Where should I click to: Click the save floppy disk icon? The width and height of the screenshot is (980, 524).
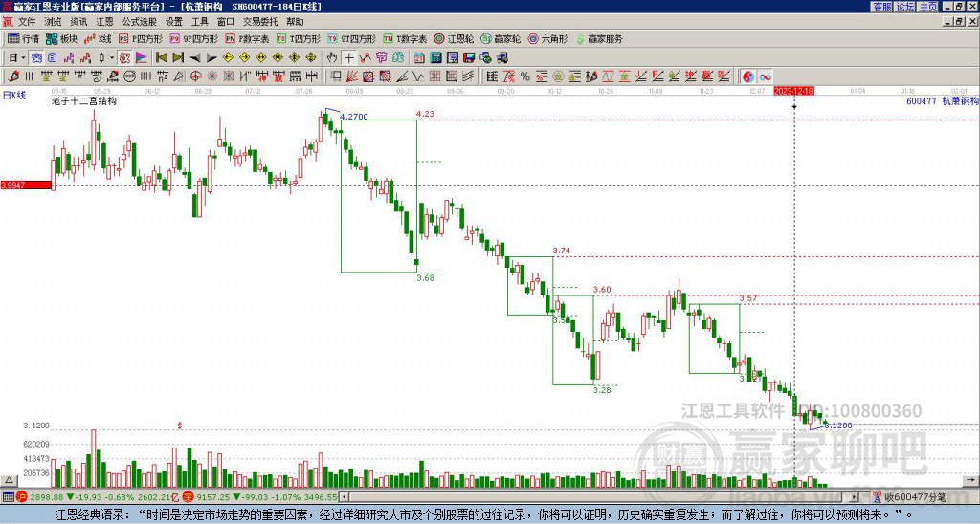469,58
